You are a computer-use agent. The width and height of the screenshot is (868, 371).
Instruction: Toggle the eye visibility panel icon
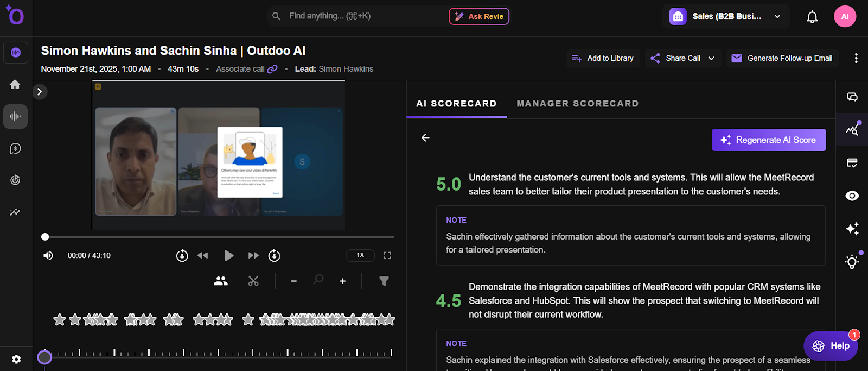point(852,196)
